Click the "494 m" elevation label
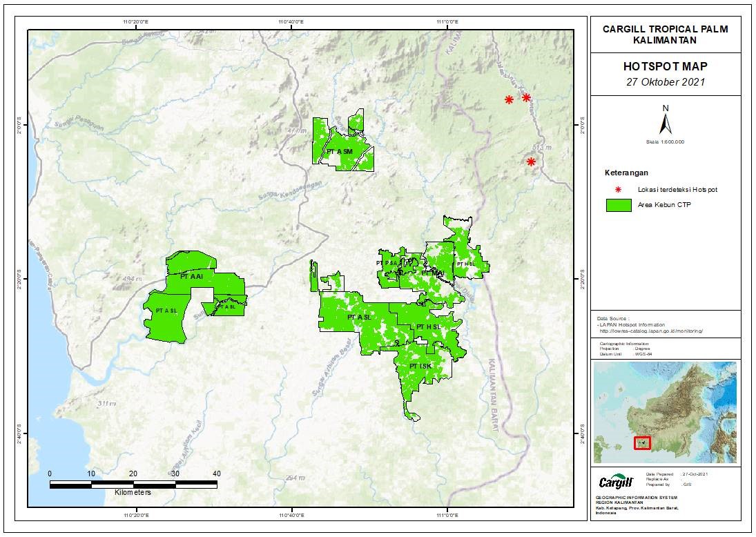Viewport: 756px width, 537px height. click(x=133, y=279)
